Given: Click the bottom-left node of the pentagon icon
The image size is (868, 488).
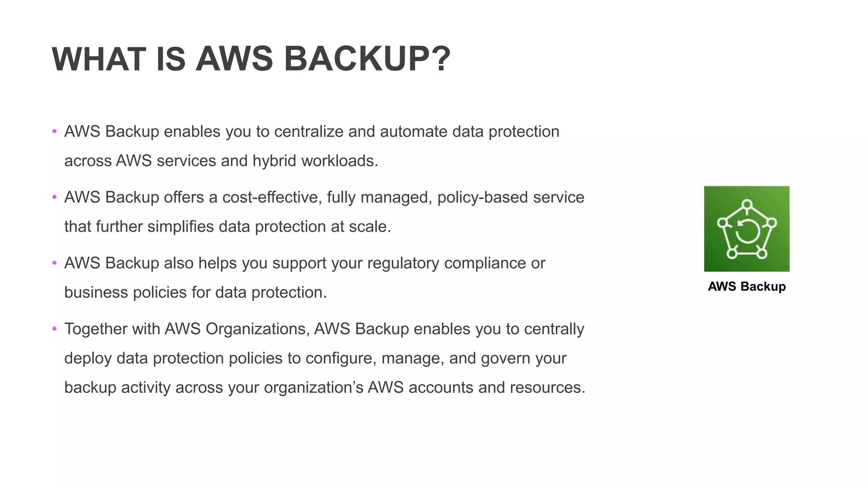Looking at the screenshot, I should pos(732,253).
